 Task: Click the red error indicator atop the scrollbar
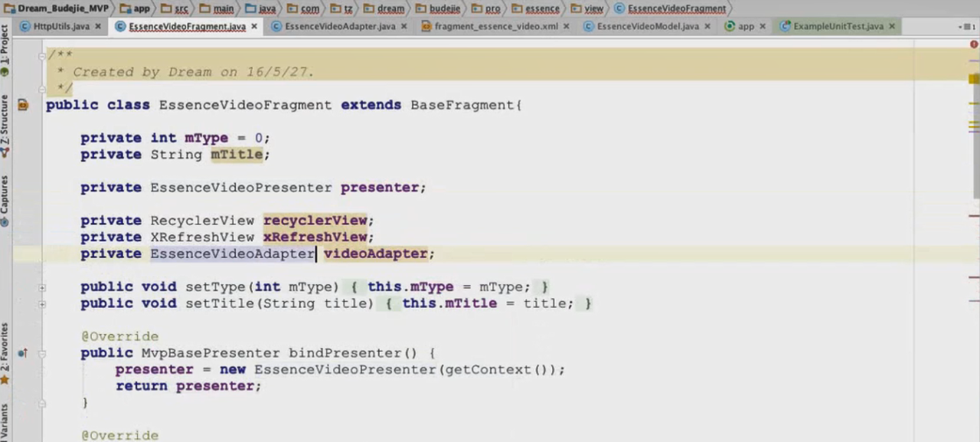974,44
